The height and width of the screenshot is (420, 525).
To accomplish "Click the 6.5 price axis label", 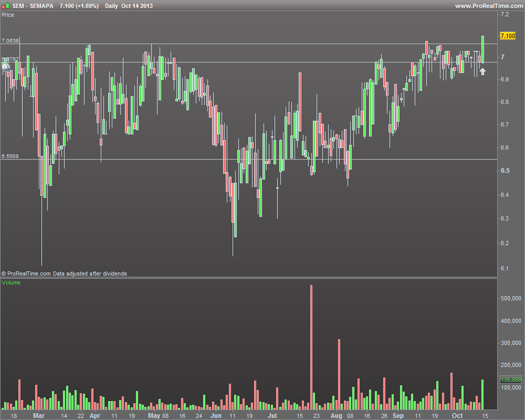I will (x=505, y=171).
